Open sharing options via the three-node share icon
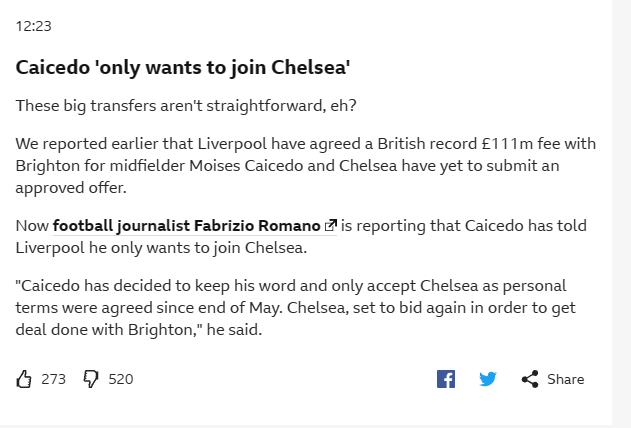 click(x=530, y=379)
